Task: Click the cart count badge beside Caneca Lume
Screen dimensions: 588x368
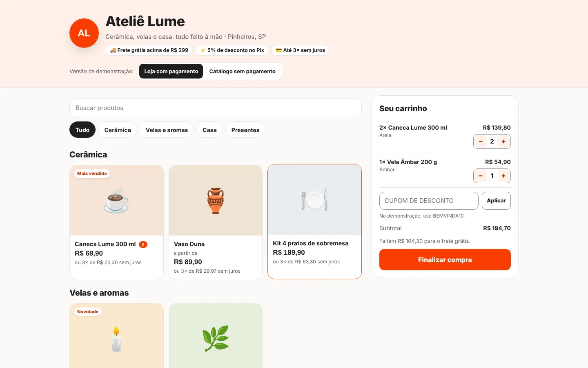Action: (x=143, y=245)
